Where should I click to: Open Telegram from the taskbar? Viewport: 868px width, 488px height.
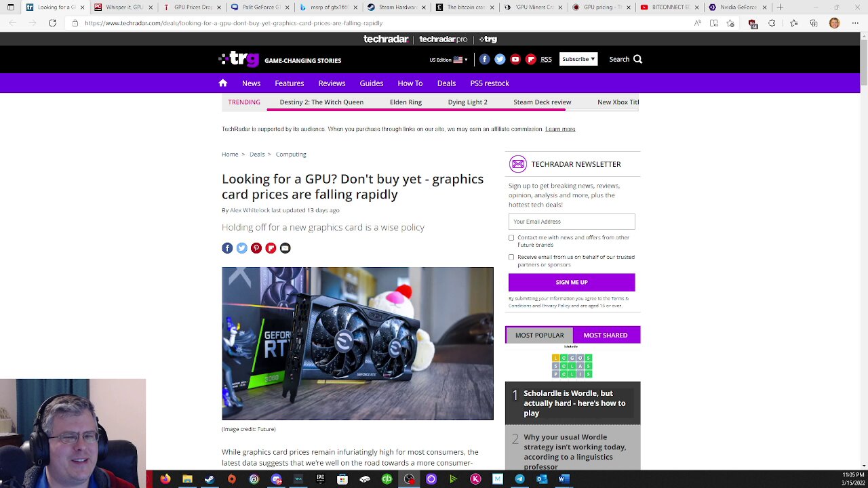click(x=519, y=479)
